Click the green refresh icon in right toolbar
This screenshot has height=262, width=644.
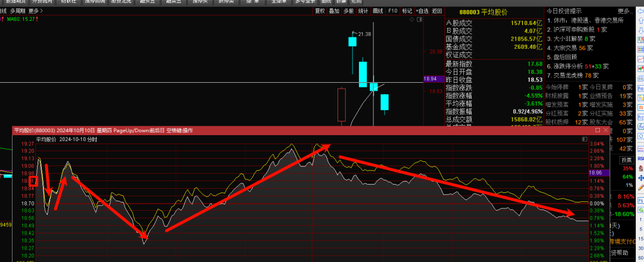(x=640, y=210)
